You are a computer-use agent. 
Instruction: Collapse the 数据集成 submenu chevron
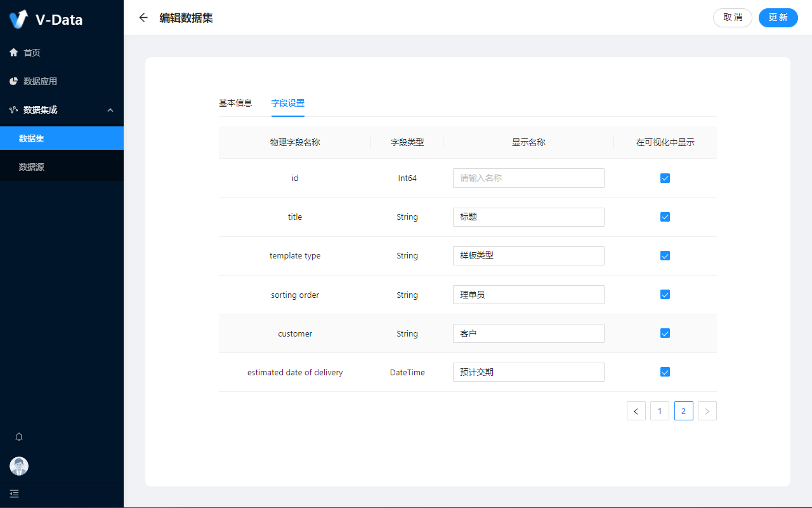click(x=110, y=110)
